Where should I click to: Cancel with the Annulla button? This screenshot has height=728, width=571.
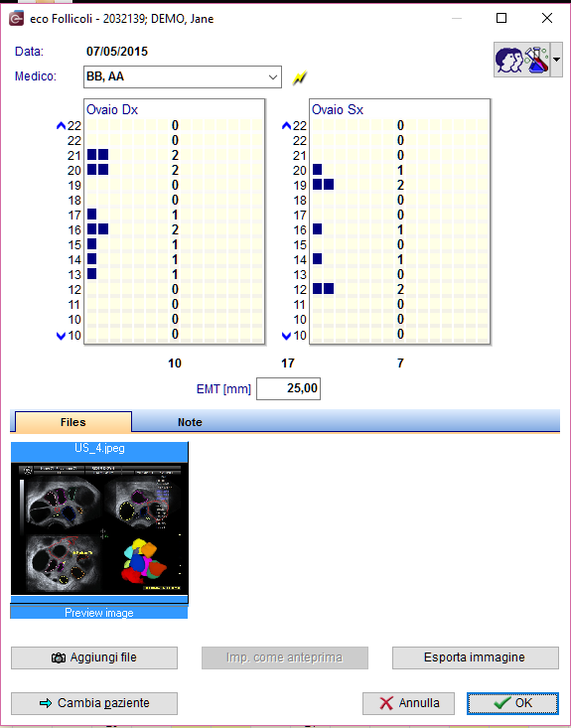[407, 703]
